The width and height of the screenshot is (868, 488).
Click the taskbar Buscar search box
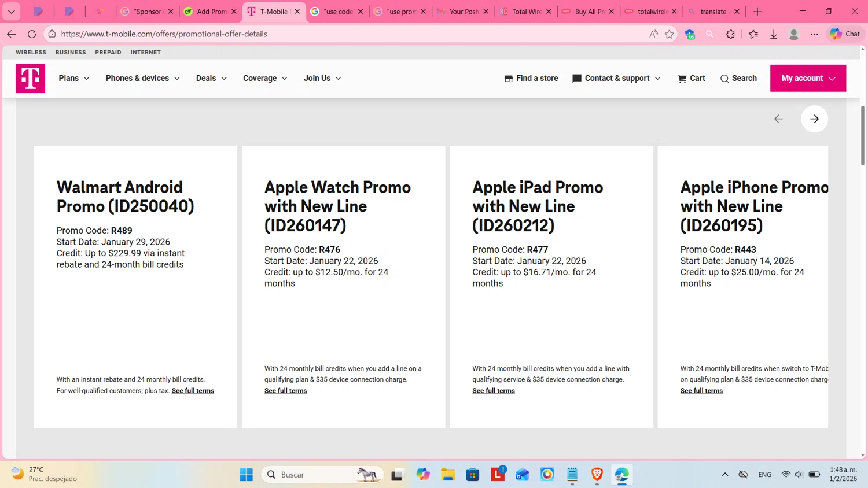pos(322,475)
